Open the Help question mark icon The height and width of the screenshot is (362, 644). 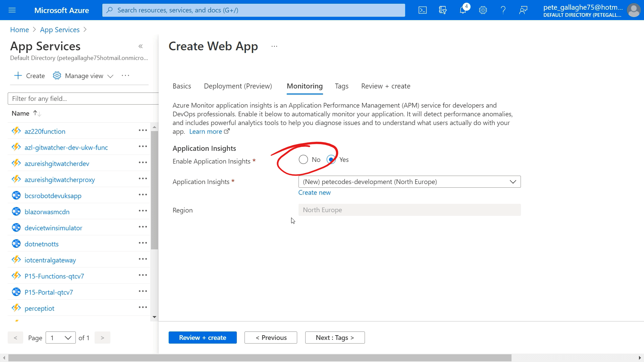(503, 10)
